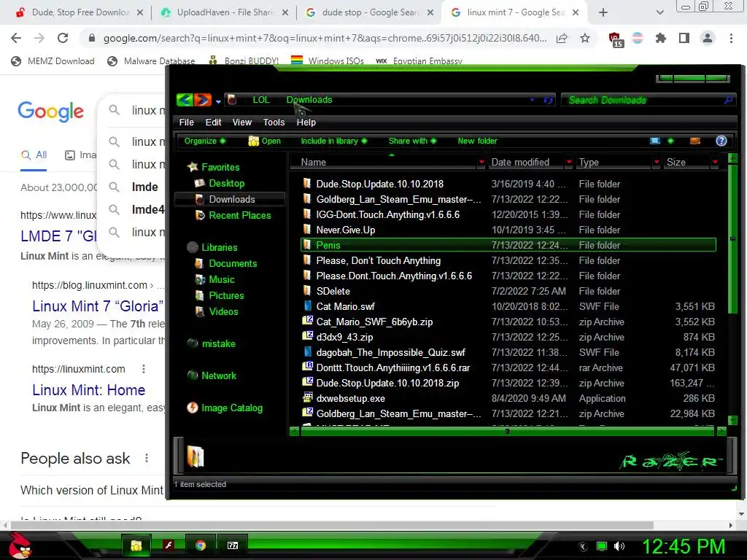
Task: Select dxwebsetup.exe application icon
Action: pos(307,397)
